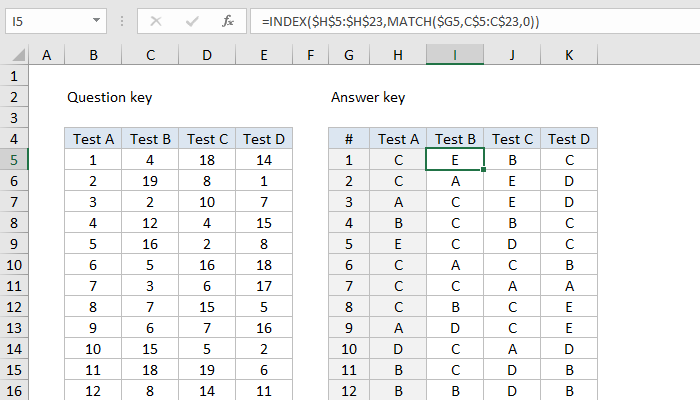The width and height of the screenshot is (700, 400).
Task: Click cell G14 with number 10
Action: tap(349, 349)
